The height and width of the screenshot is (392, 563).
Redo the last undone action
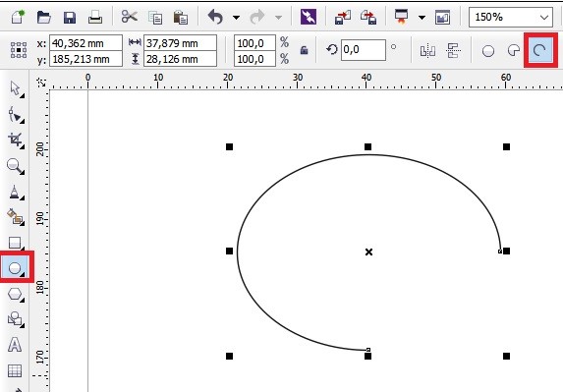pos(257,17)
